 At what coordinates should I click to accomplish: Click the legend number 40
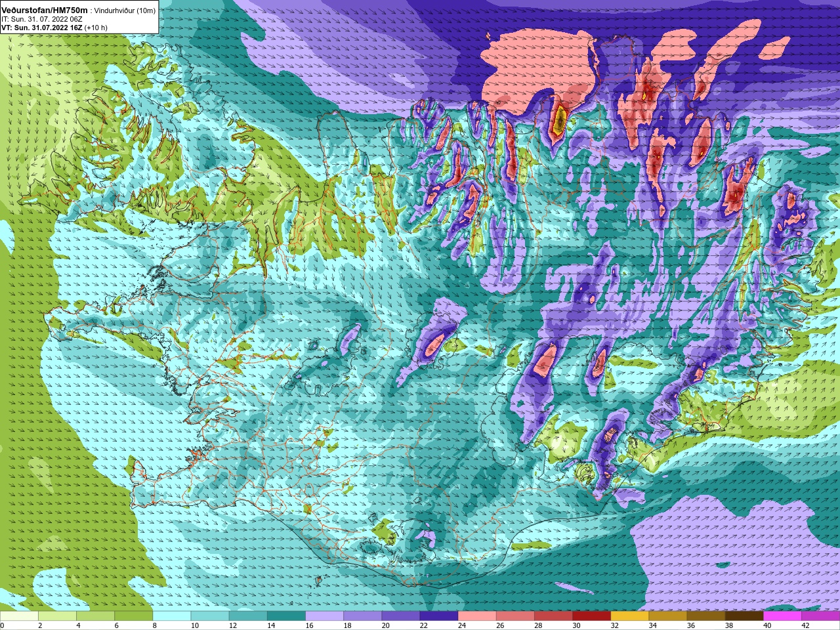[767, 625]
